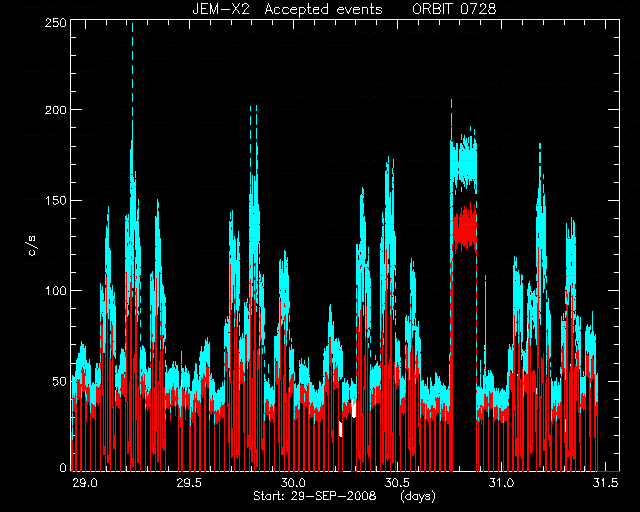Screen dimensions: 640x512
Task: Click the 100 y-axis tick label
Action: point(56,291)
